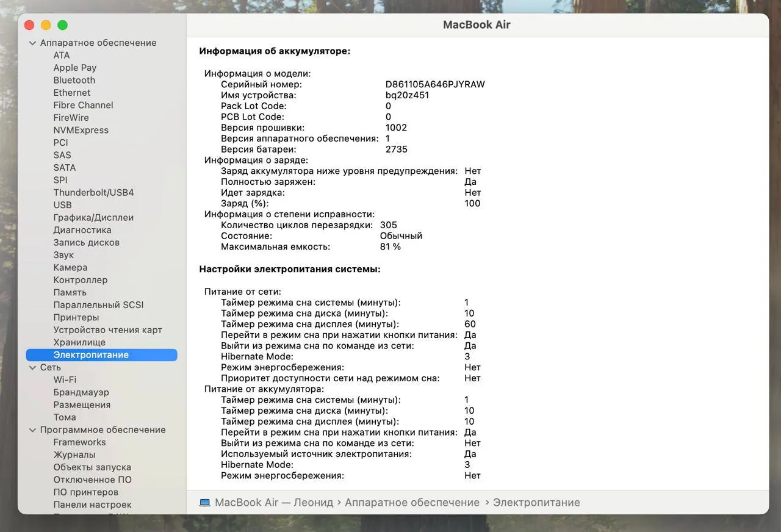781x532 pixels.
Task: Select Fibre Channel item
Action: (83, 105)
